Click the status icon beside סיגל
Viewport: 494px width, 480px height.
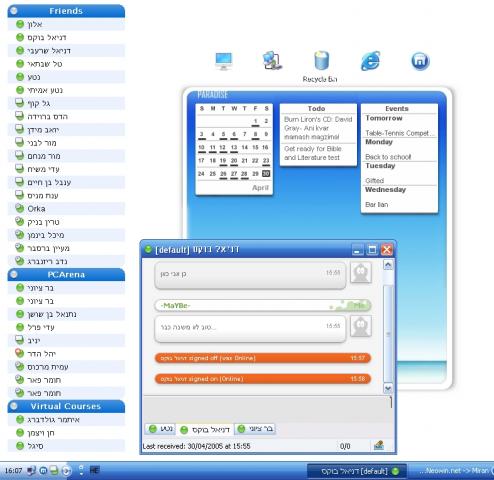click(20, 446)
